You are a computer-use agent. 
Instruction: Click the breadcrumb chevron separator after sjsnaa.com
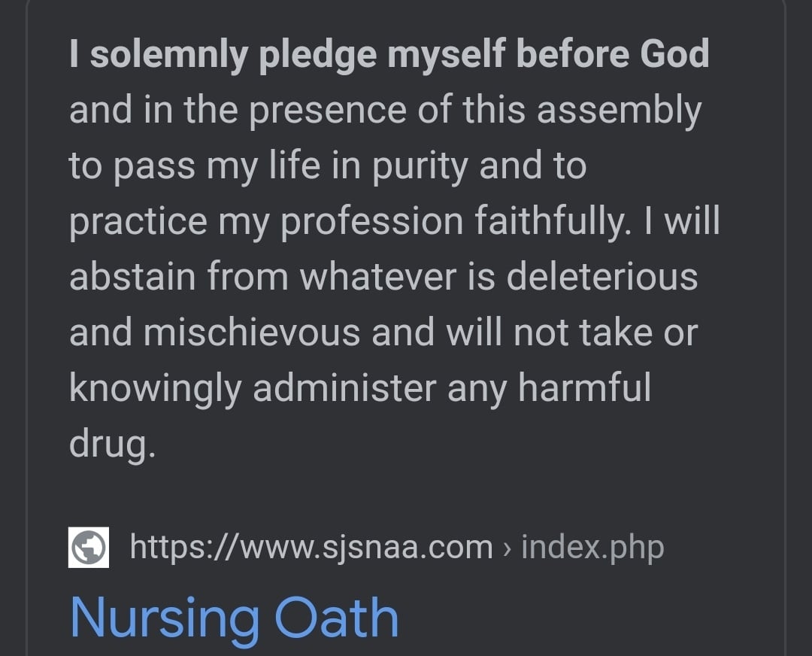coord(507,548)
